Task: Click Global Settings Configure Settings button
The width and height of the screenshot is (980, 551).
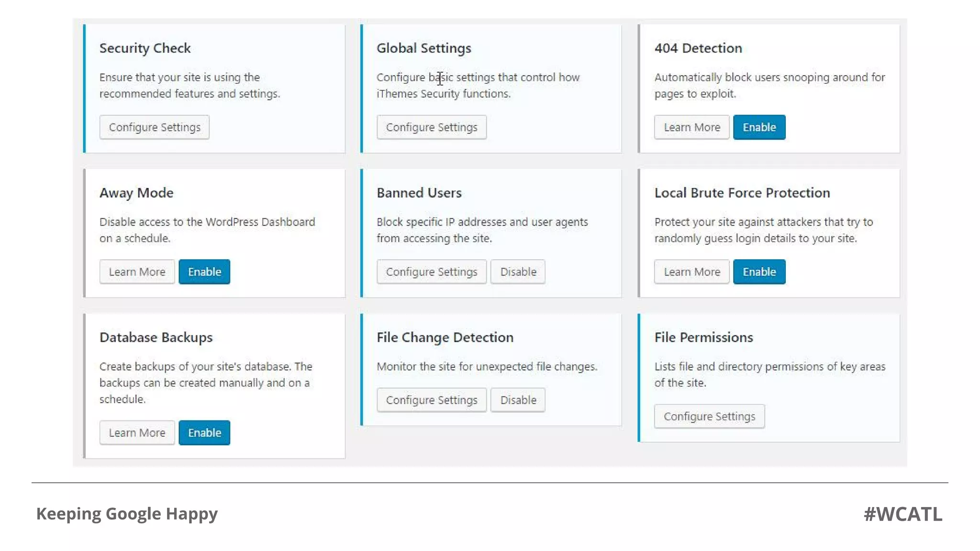Action: click(431, 127)
